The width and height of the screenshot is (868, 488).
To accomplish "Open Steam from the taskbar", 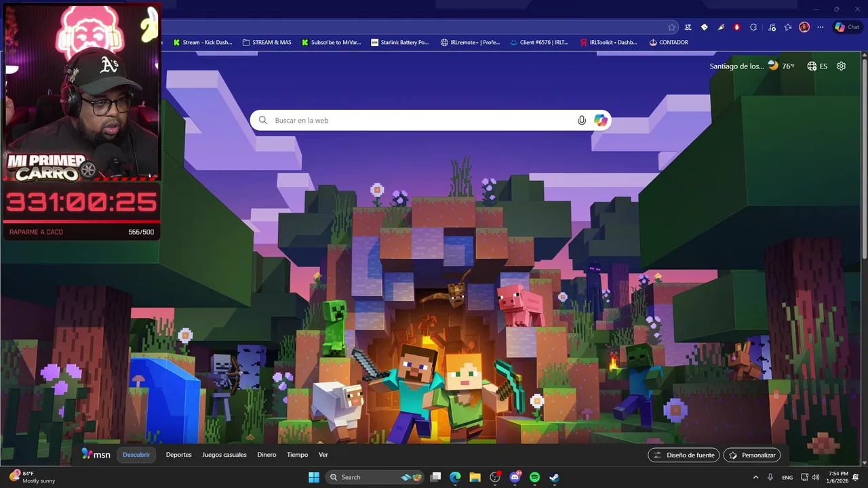I will 554,477.
